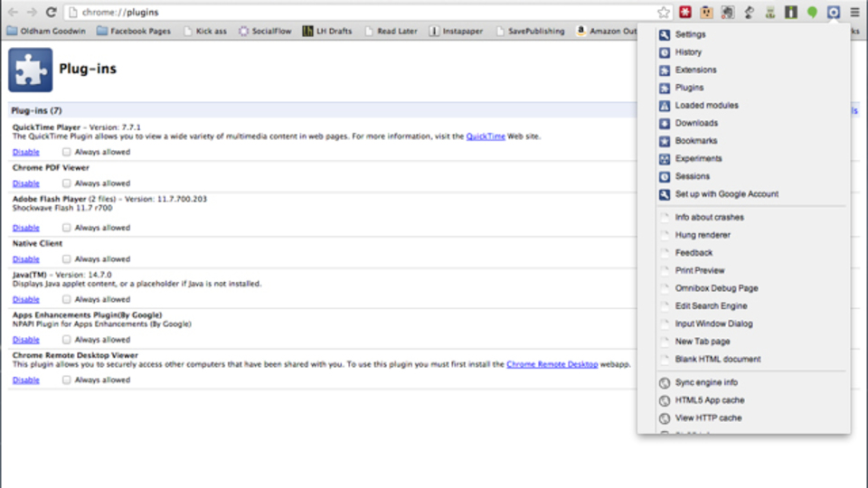Screen dimensions: 868x488
Task: Bookmark this page with the star icon
Action: point(663,12)
